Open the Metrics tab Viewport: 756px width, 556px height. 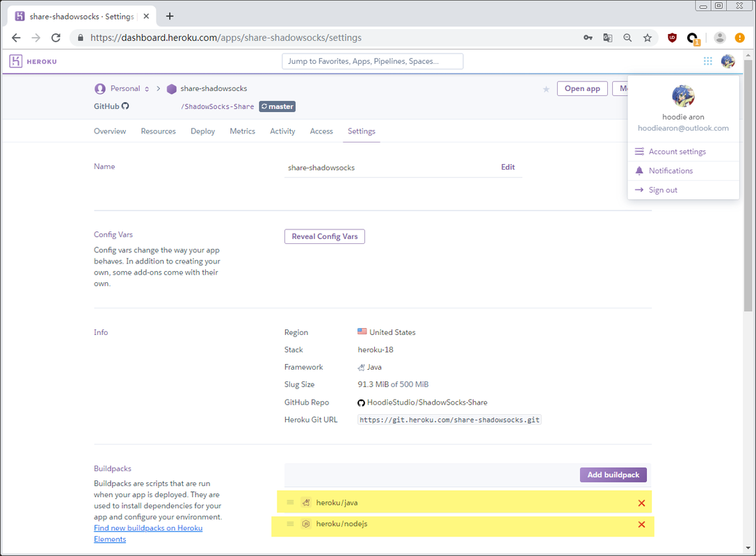pos(242,131)
